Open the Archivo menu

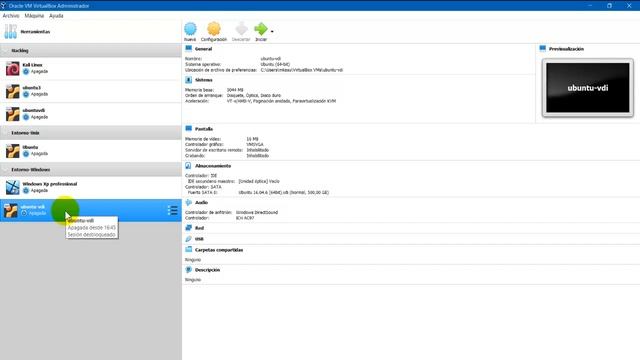point(11,16)
